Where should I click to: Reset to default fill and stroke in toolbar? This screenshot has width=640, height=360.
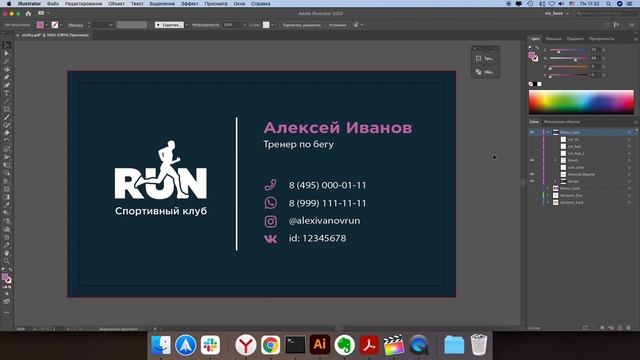click(4, 270)
